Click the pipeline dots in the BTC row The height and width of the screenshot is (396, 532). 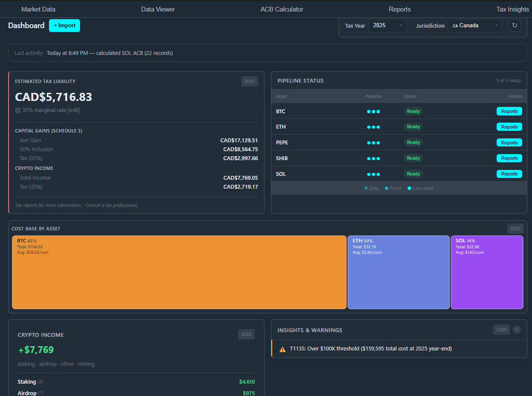(x=373, y=111)
